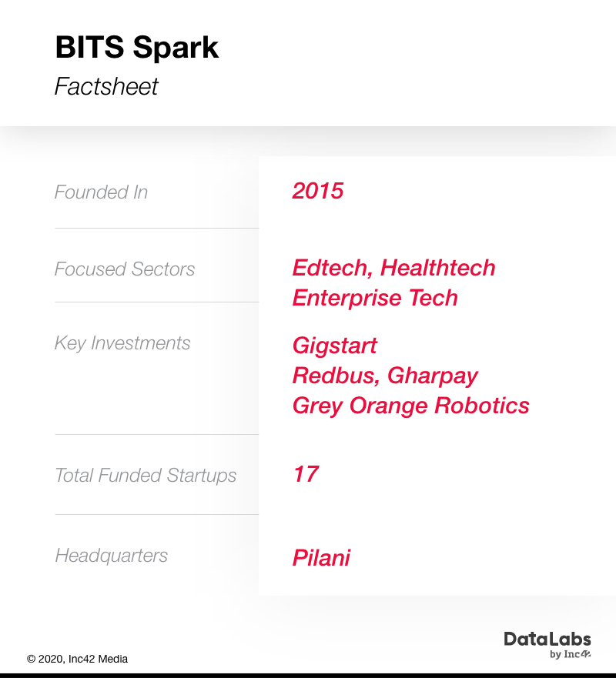Select the Key Investments label

pyautogui.click(x=122, y=343)
